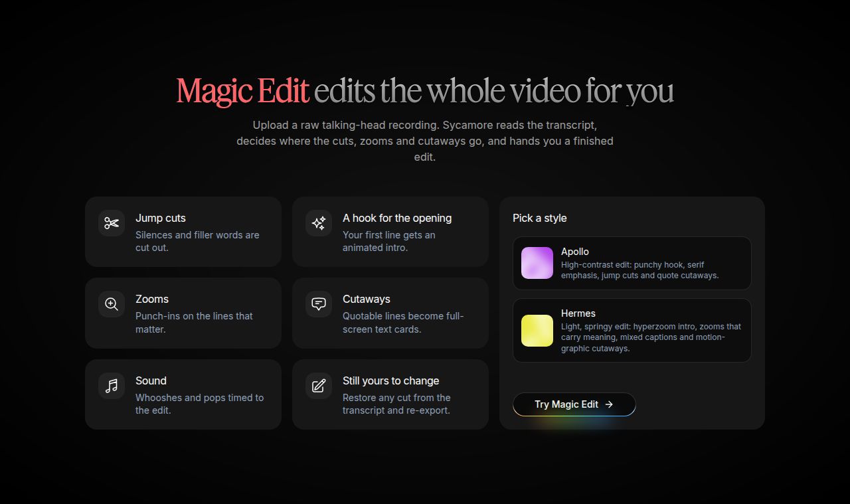Click the "Jump cuts" heading
Viewport: 850px width, 504px height.
[x=161, y=218]
